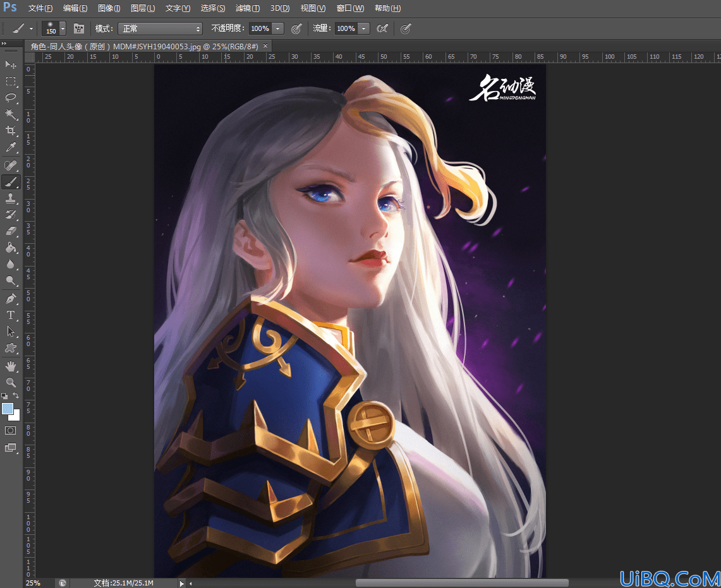Select the Crop tool

click(11, 131)
